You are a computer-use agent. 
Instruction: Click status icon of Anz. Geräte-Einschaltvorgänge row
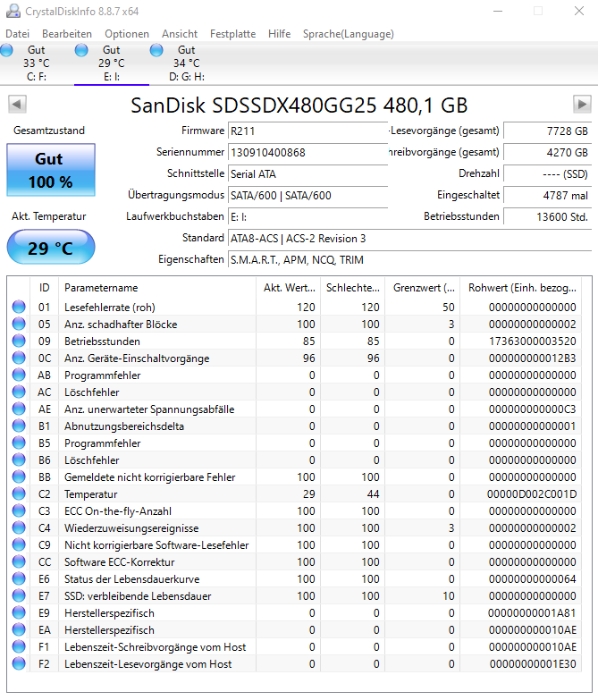click(19, 358)
